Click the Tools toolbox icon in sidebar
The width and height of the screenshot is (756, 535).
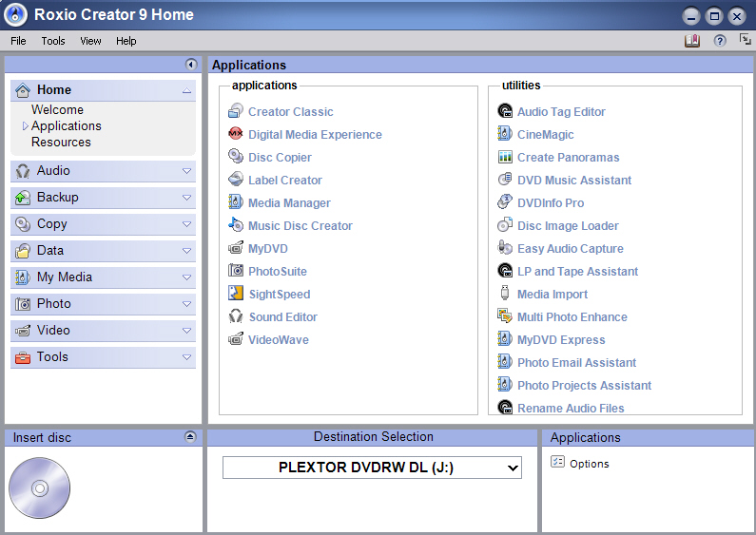tap(23, 357)
